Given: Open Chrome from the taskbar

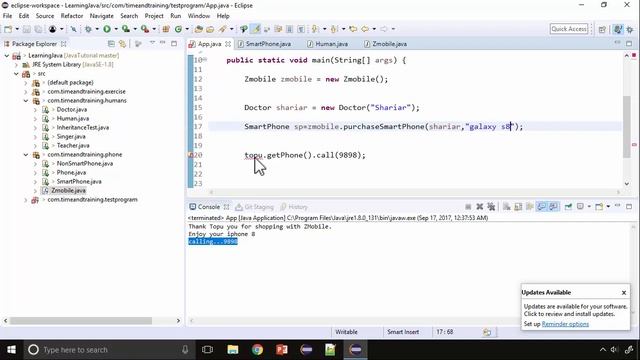Looking at the screenshot, I should click(x=257, y=350).
